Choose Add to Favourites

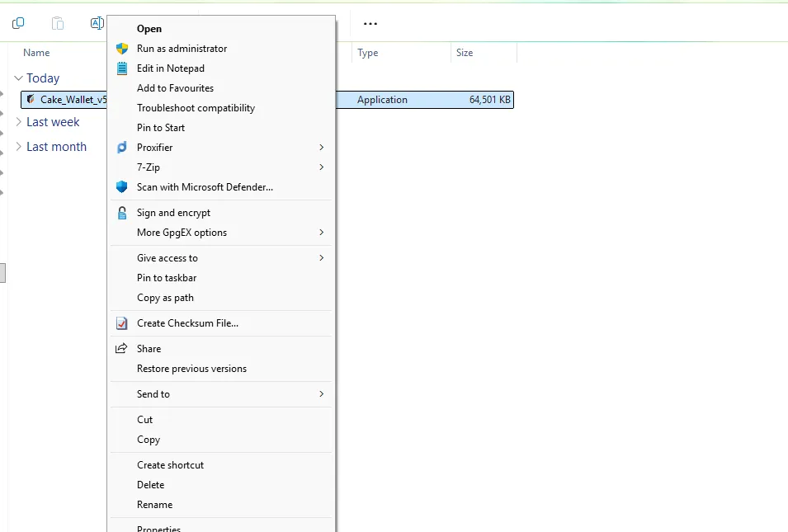point(221,88)
